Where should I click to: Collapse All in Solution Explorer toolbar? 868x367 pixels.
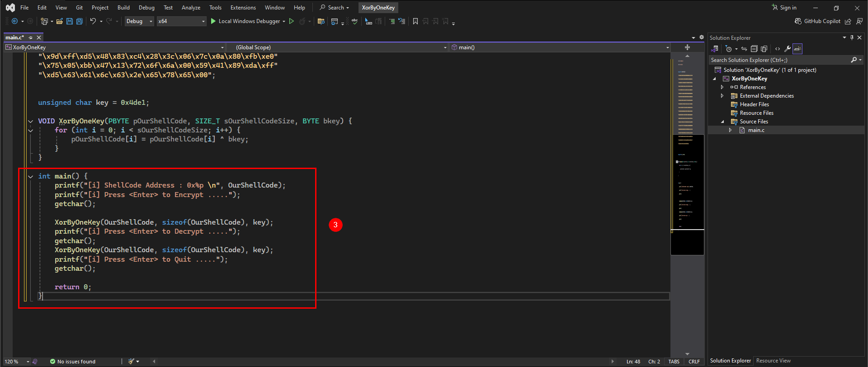coord(754,49)
